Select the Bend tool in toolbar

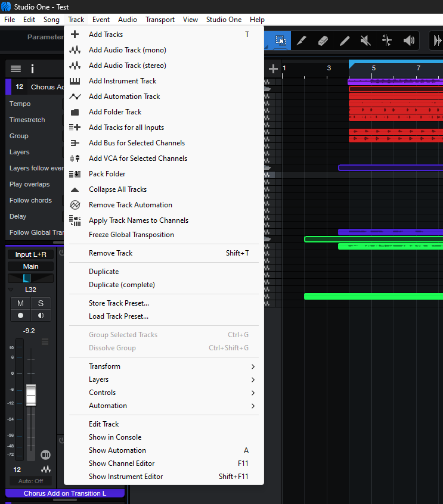coord(387,41)
